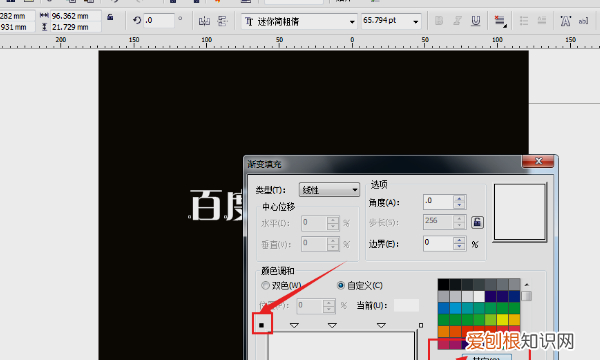Select the 自定义(C) custom radio button
The width and height of the screenshot is (600, 360).
pos(341,285)
